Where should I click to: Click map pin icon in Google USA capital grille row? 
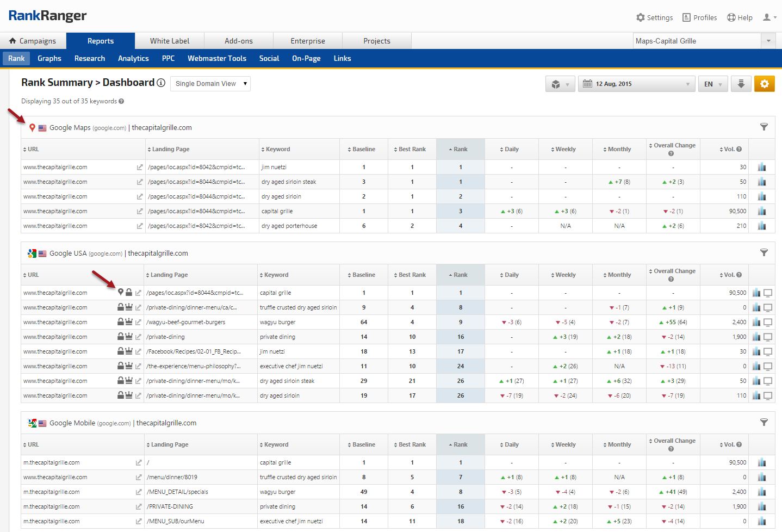(121, 293)
